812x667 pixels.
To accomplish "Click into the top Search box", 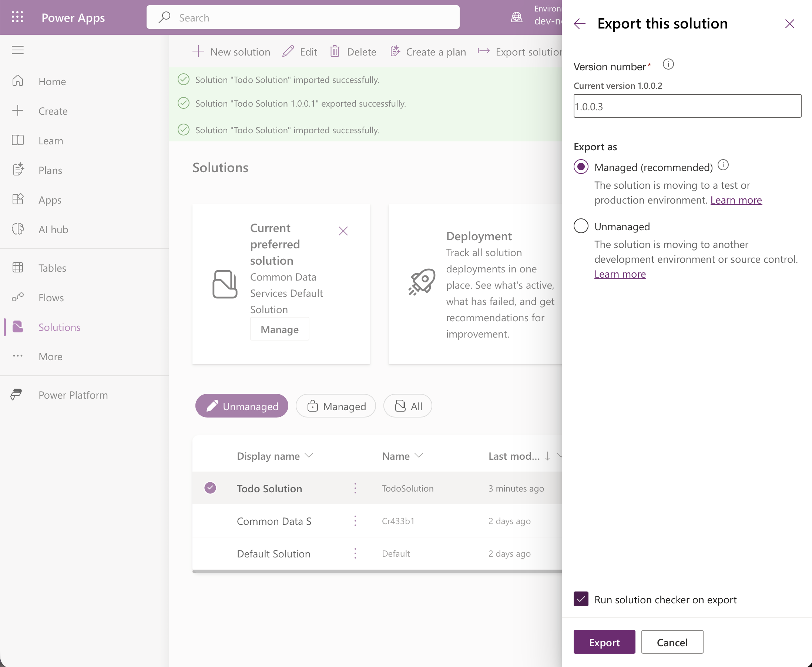I will point(303,17).
